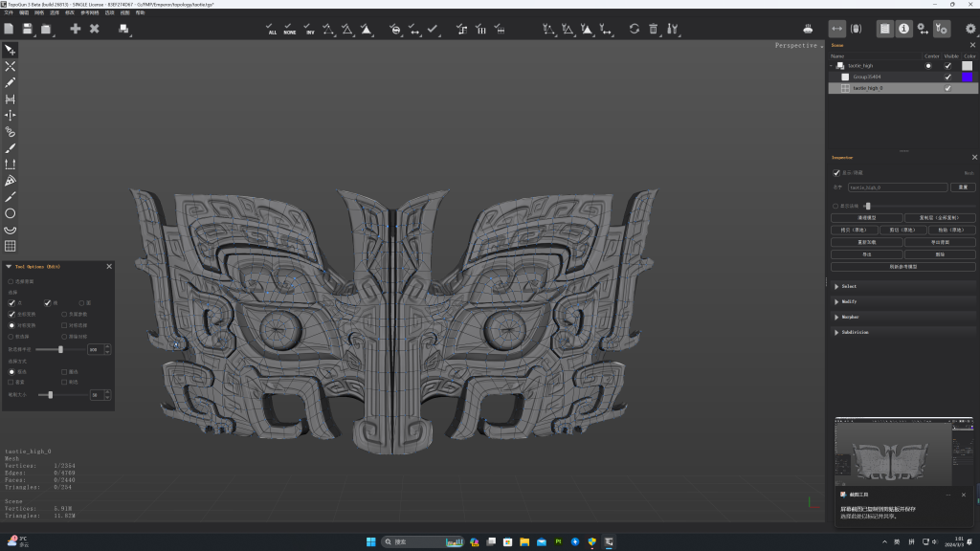The height and width of the screenshot is (551, 980).
Task: Toggle the global transform (全局变换) checkbox
Action: coord(11,314)
